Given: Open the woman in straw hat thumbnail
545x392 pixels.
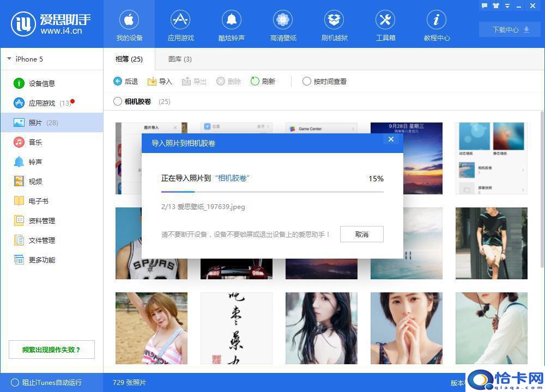Looking at the screenshot, I should pos(491,328).
